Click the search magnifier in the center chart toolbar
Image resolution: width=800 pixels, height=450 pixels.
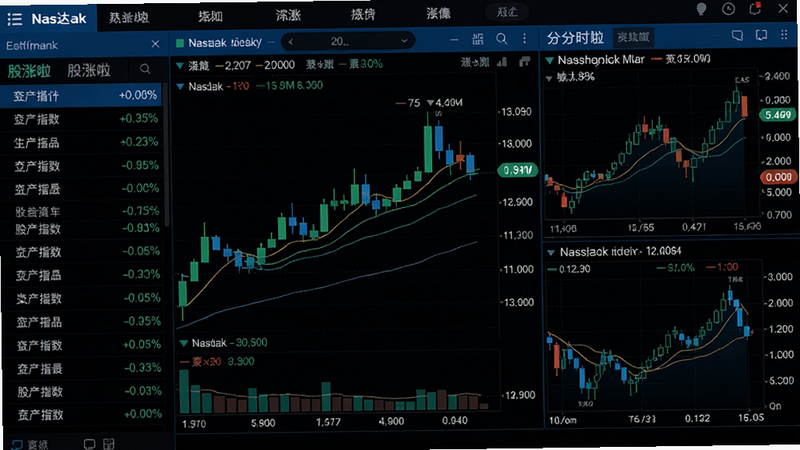click(x=502, y=39)
